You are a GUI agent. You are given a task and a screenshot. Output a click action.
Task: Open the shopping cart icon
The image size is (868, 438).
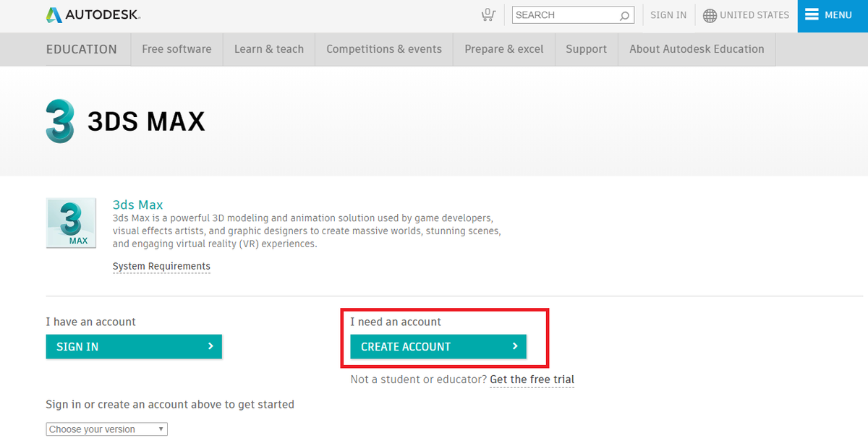pyautogui.click(x=488, y=14)
